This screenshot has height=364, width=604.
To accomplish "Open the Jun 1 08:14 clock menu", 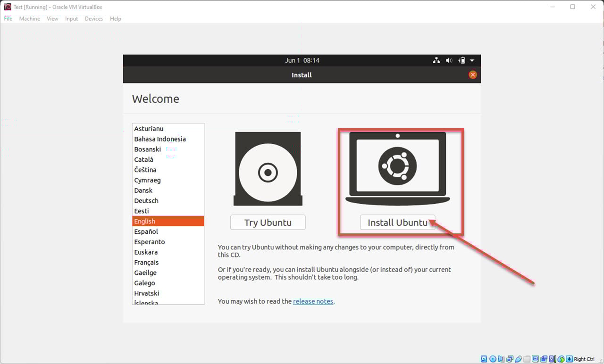I will 302,60.
